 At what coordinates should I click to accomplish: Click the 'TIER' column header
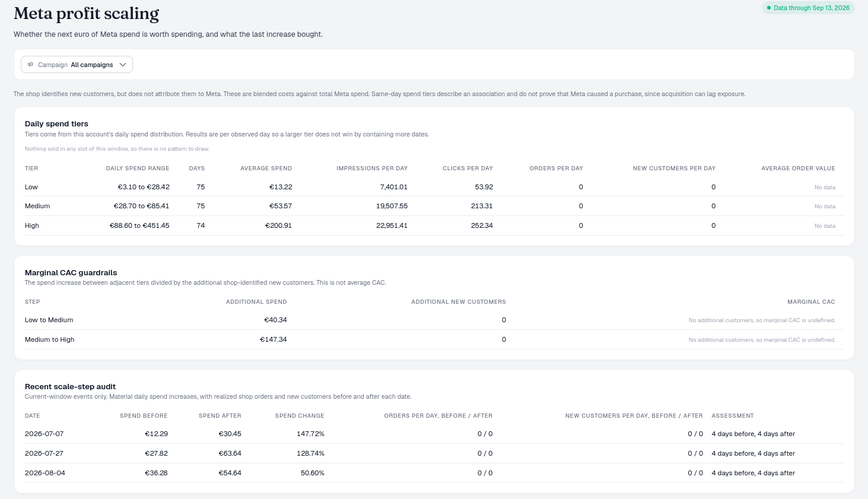pos(31,169)
